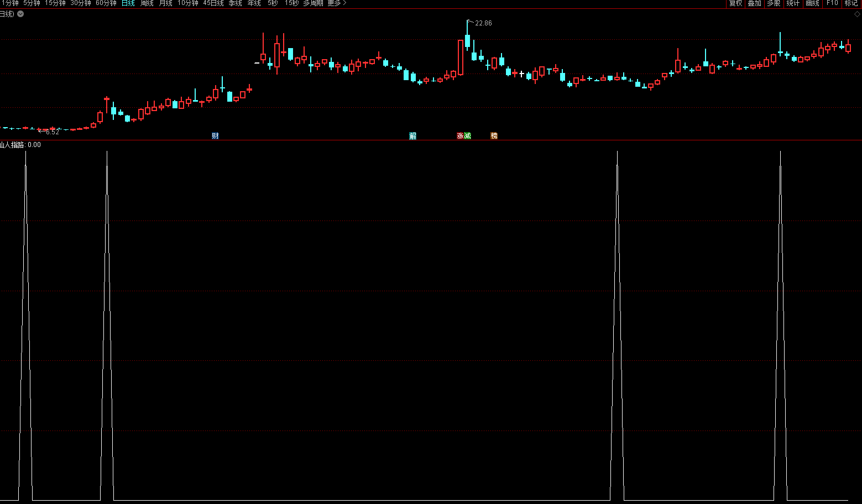The image size is (862, 504).
Task: Open the 标记 mark tool
Action: pyautogui.click(x=851, y=3)
